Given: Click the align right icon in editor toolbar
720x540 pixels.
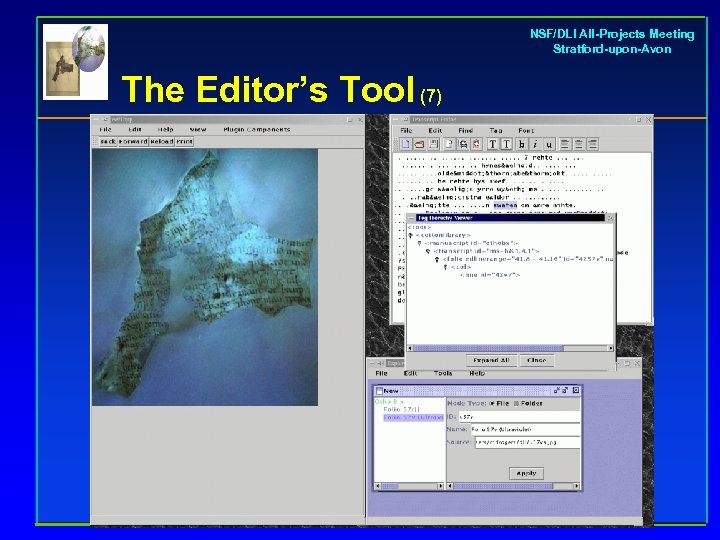Looking at the screenshot, I should 592,144.
